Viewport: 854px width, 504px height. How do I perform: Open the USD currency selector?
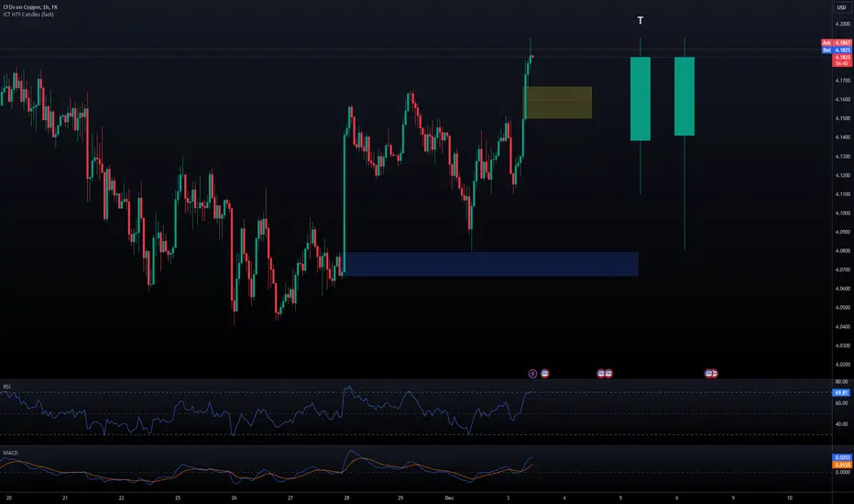pos(841,7)
